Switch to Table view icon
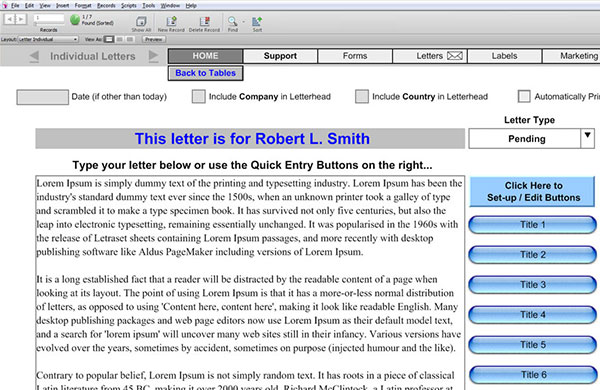This screenshot has width=600, height=390. point(130,39)
